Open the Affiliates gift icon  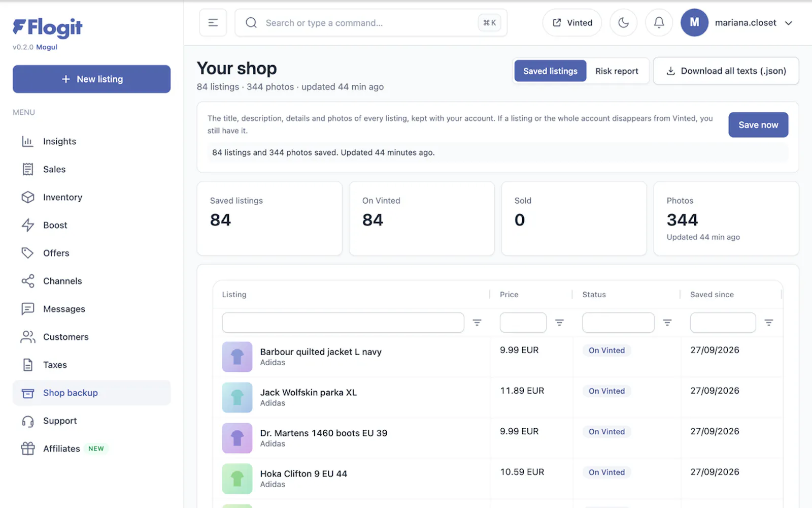[28, 449]
